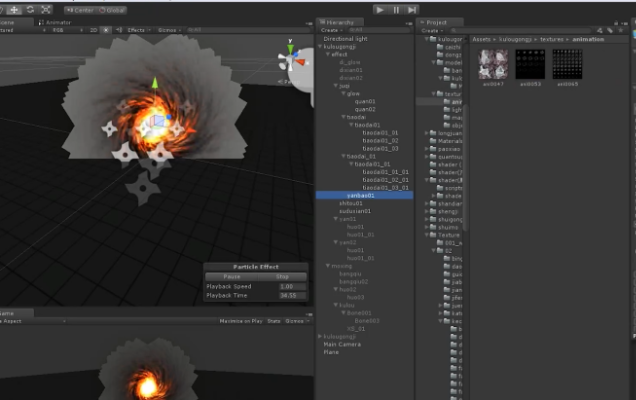Viewport: 636px width, 400px height.
Task: Select the middle black dots texture thumbnail
Action: pos(530,64)
